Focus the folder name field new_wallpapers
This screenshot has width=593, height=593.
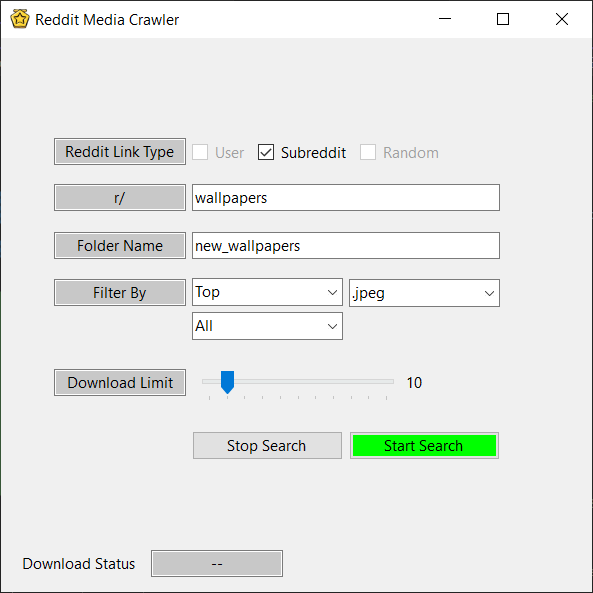pos(346,246)
